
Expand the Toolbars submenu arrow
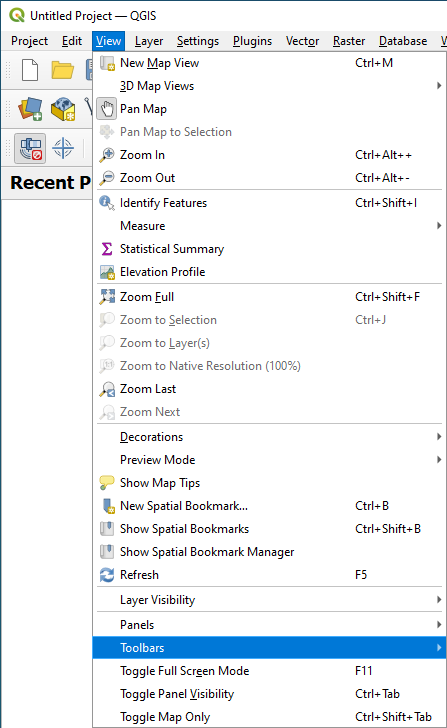[439, 647]
